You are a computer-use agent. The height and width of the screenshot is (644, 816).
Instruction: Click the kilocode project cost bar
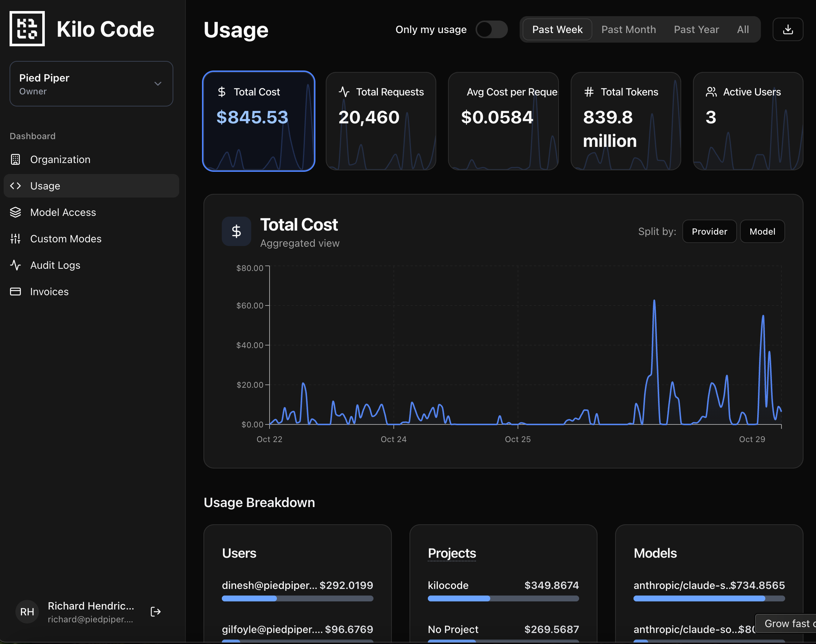503,598
